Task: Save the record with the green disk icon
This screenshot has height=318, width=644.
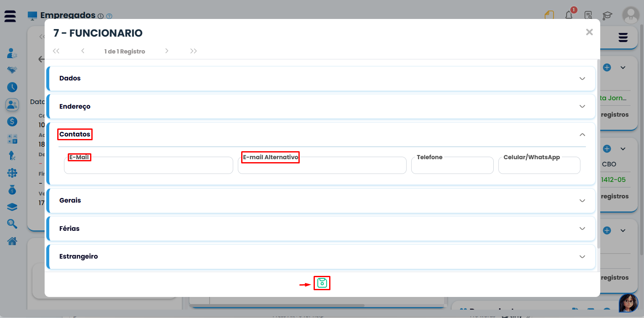Action: [322, 283]
